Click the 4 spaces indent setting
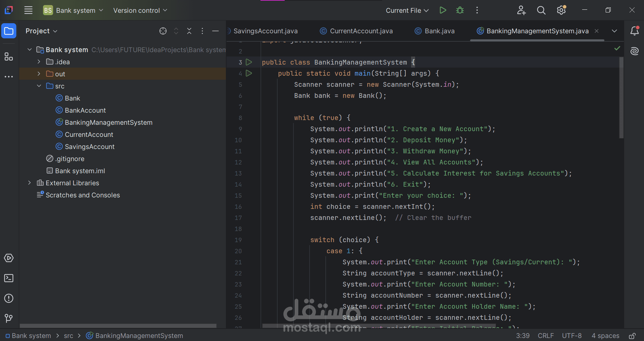Viewport: 644px width, 341px height. pos(605,336)
